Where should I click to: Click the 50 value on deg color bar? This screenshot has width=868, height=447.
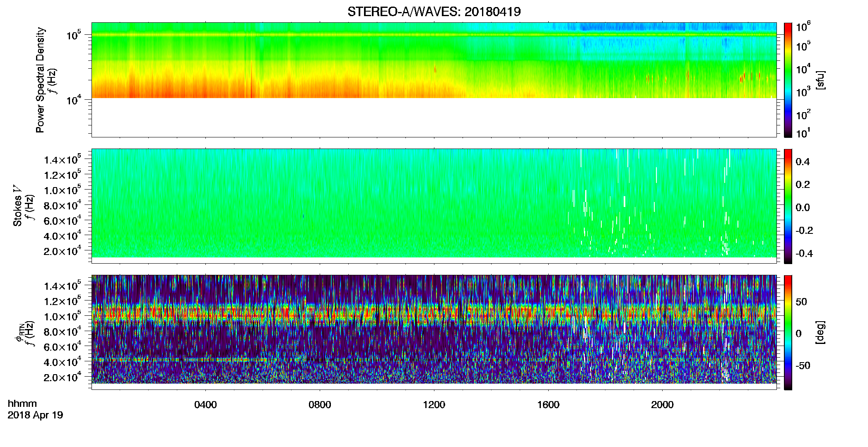tap(801, 302)
